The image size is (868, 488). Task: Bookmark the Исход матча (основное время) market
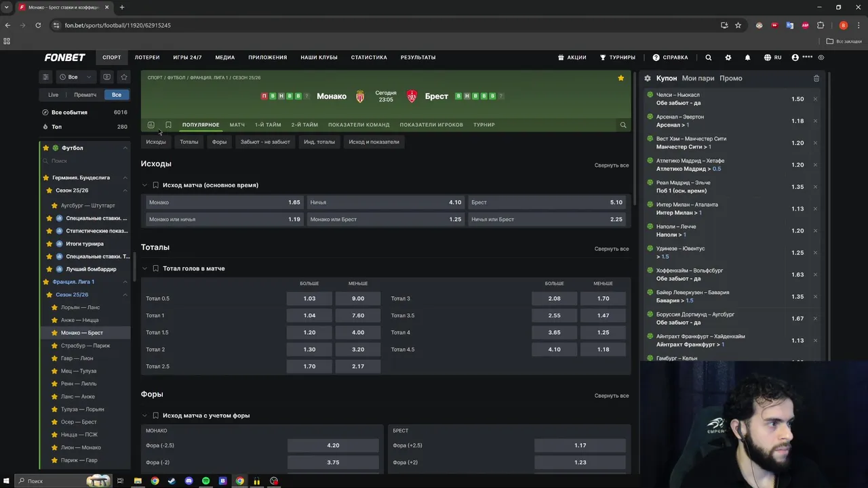[155, 185]
